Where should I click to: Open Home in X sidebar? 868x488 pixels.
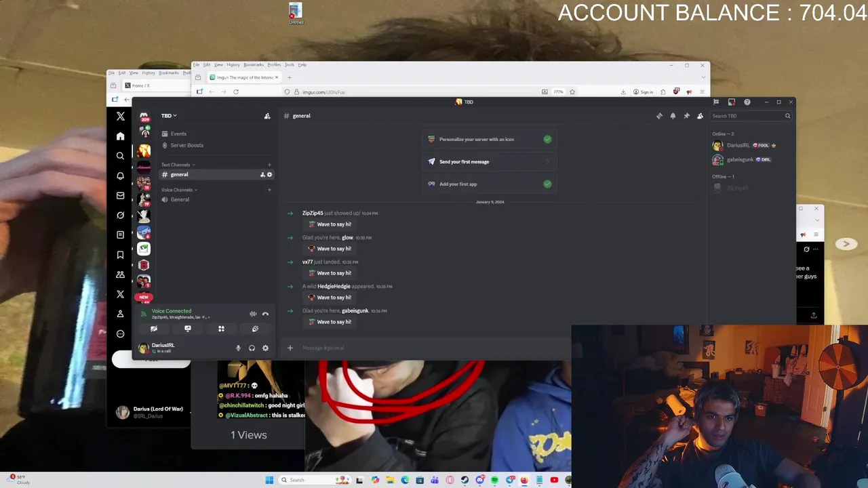[120, 136]
